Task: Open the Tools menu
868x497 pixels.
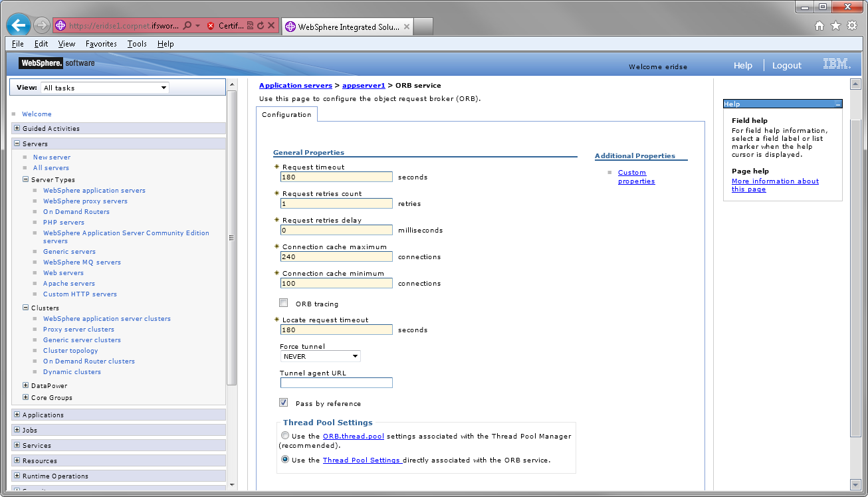Action: (137, 44)
